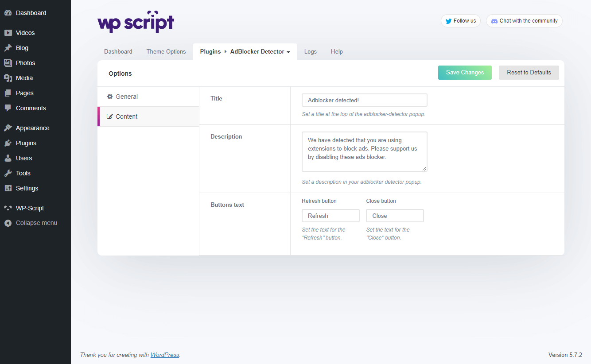Click the Dashboard gauge icon in sidebar

8,13
